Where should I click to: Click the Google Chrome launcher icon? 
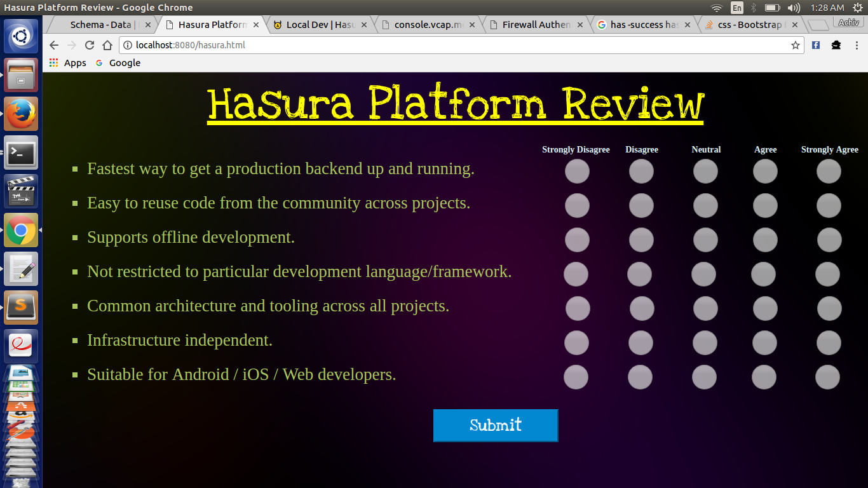[x=21, y=230]
